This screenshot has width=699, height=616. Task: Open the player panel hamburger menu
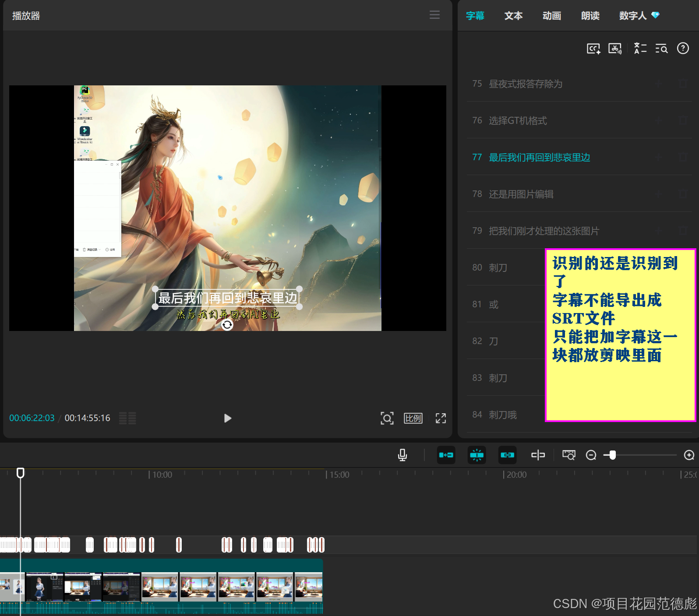(x=434, y=15)
